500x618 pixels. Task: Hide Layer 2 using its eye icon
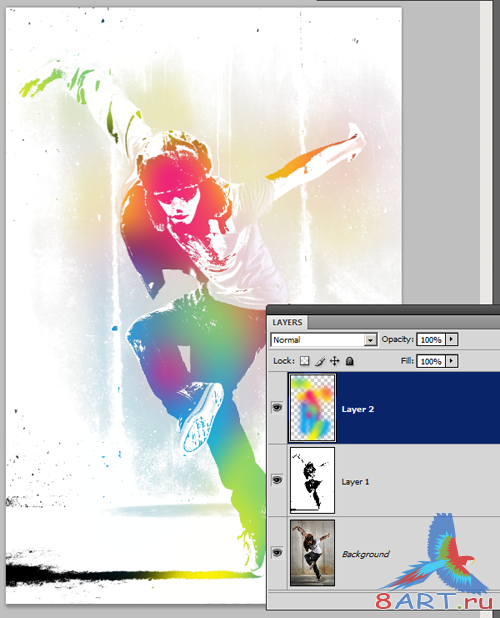tap(277, 408)
